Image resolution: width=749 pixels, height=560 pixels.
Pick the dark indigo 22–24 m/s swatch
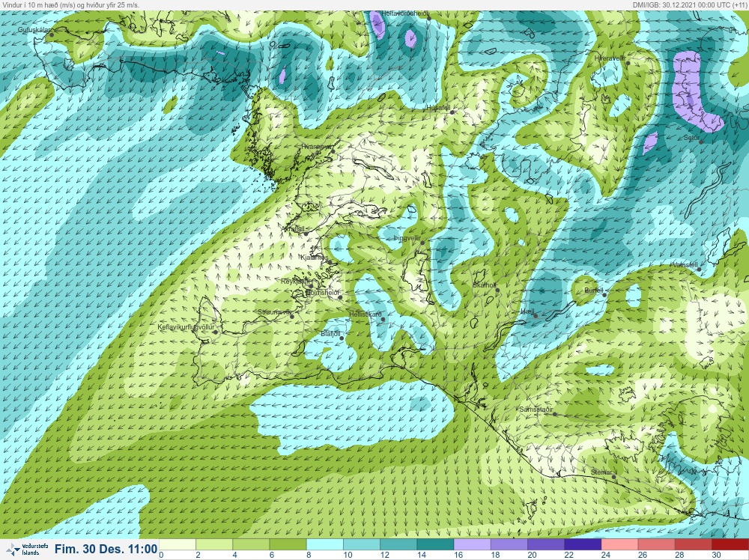(582, 545)
